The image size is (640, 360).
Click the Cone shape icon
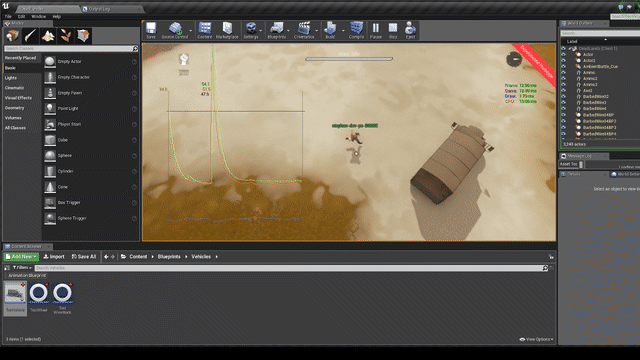(x=50, y=187)
